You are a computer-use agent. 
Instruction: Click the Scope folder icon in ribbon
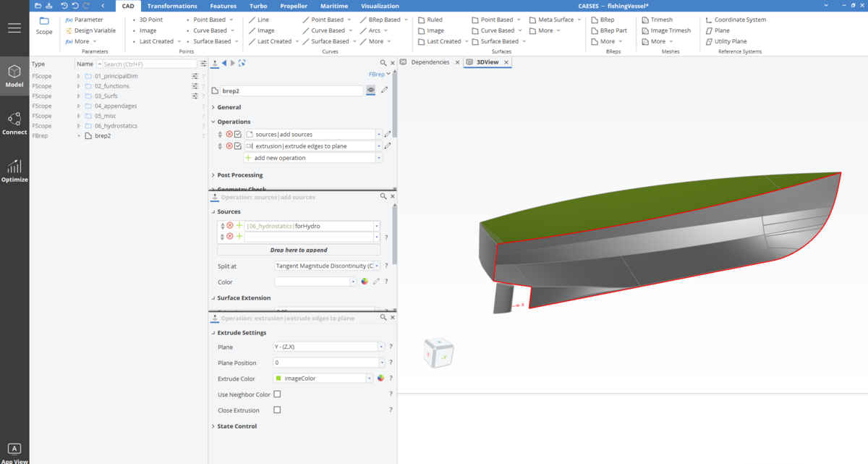[x=44, y=21]
